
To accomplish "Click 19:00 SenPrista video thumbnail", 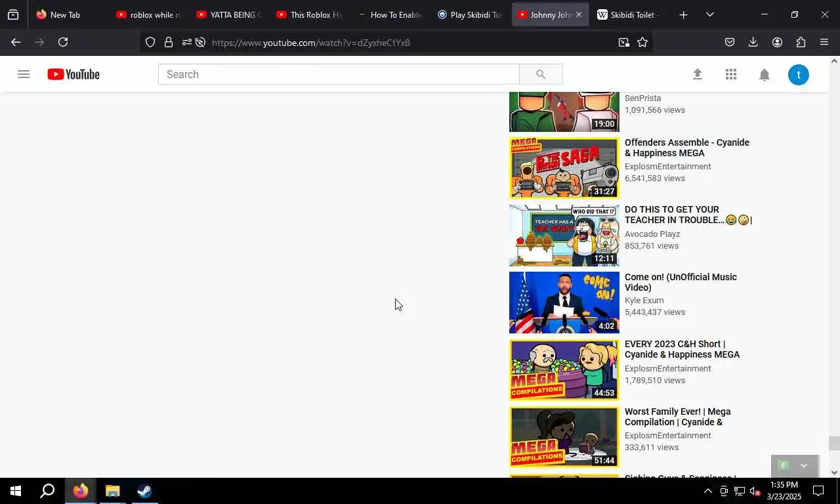I will (x=564, y=112).
